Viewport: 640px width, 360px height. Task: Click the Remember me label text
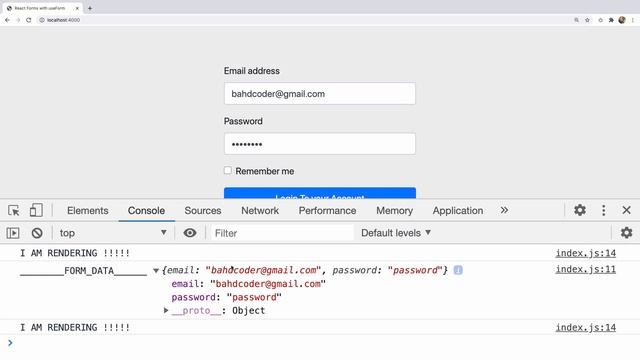[x=264, y=171]
